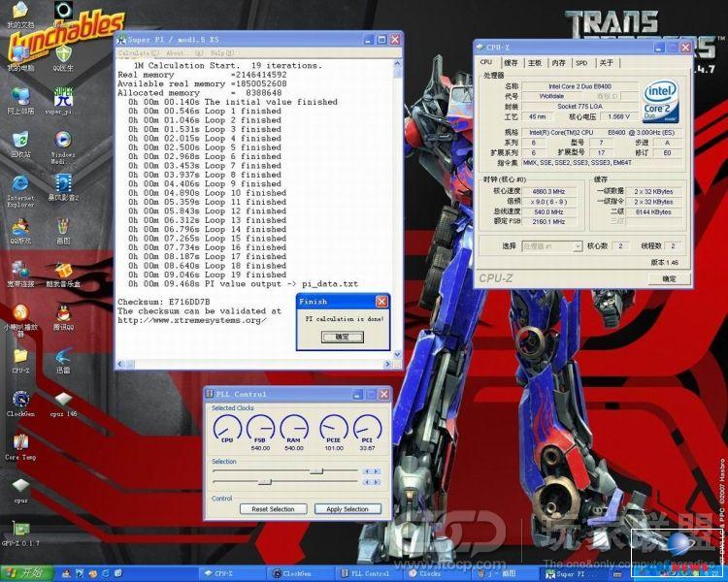Switch to the 主板 tab in CPU-Z

(x=535, y=63)
